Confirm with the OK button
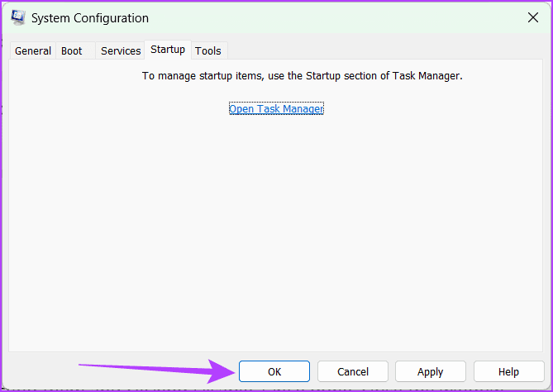 (274, 372)
